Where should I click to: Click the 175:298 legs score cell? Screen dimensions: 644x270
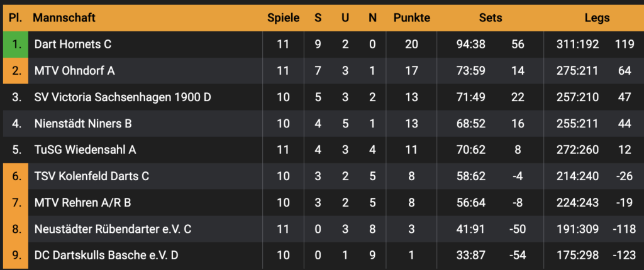pos(577,256)
